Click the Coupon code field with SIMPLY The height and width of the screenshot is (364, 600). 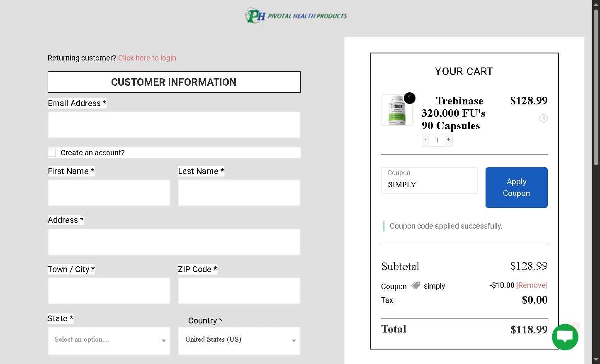[x=429, y=181]
